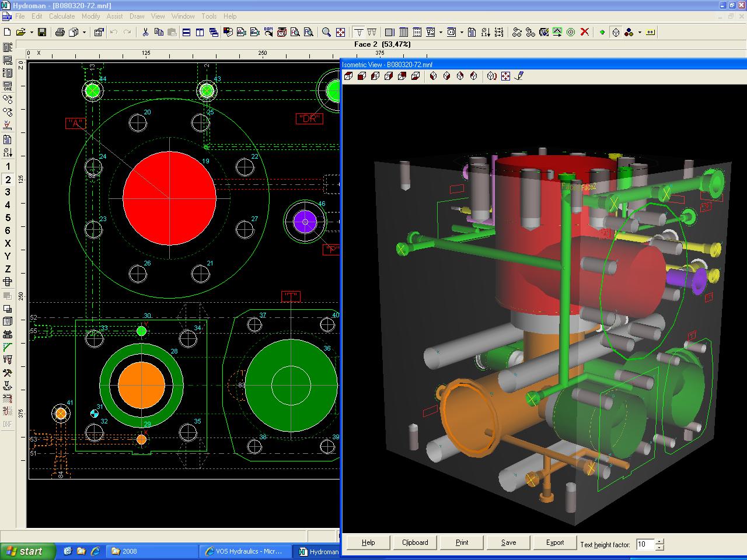Switch to face 3 in left sidebar
The image size is (747, 560).
(8, 192)
